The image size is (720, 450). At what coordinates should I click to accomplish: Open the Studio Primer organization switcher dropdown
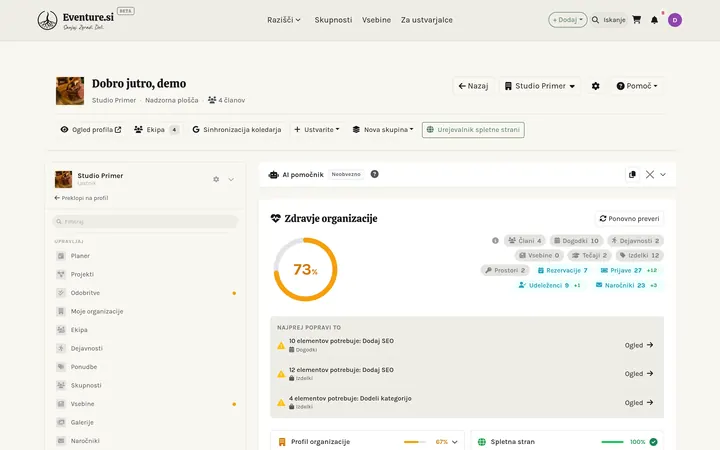click(x=540, y=86)
